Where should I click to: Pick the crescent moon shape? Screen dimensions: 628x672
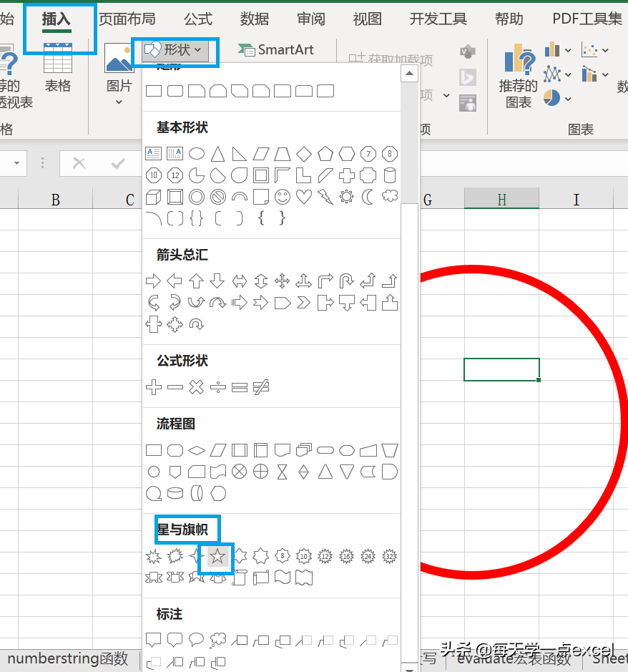[x=368, y=197]
